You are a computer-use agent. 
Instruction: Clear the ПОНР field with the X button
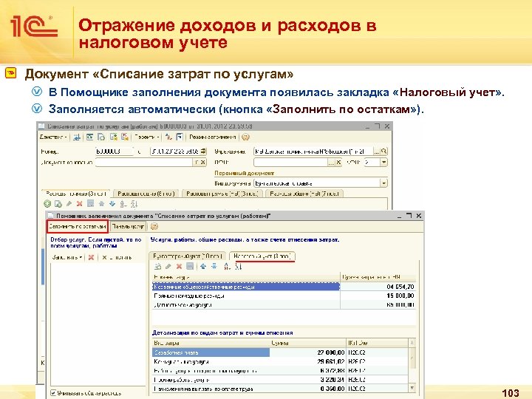[x=338, y=162]
